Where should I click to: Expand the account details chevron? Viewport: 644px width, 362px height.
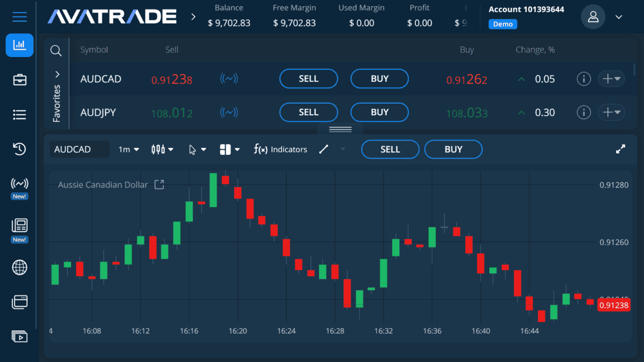(x=619, y=17)
